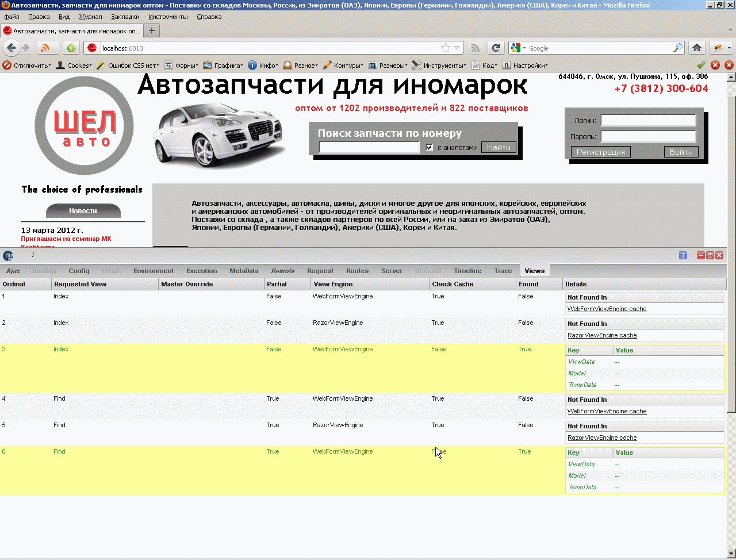Switch to the Glimpse Timeline tab
Viewport: 736px width, 560px height.
[x=467, y=271]
